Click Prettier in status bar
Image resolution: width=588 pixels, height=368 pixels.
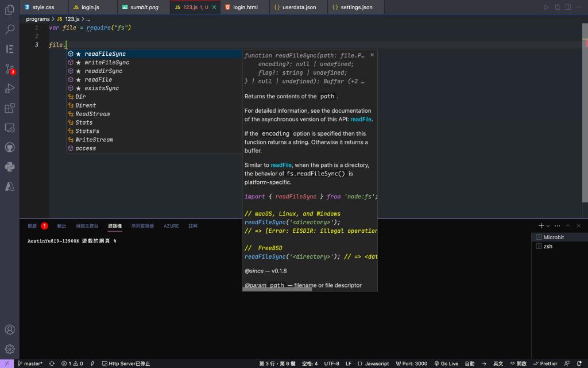point(545,363)
